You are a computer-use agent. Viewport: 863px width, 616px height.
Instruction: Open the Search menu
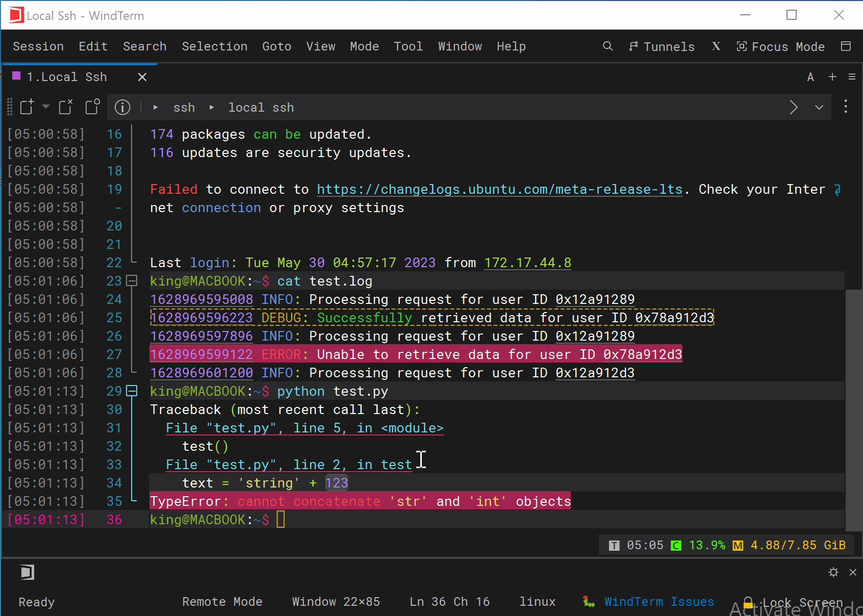click(x=145, y=46)
